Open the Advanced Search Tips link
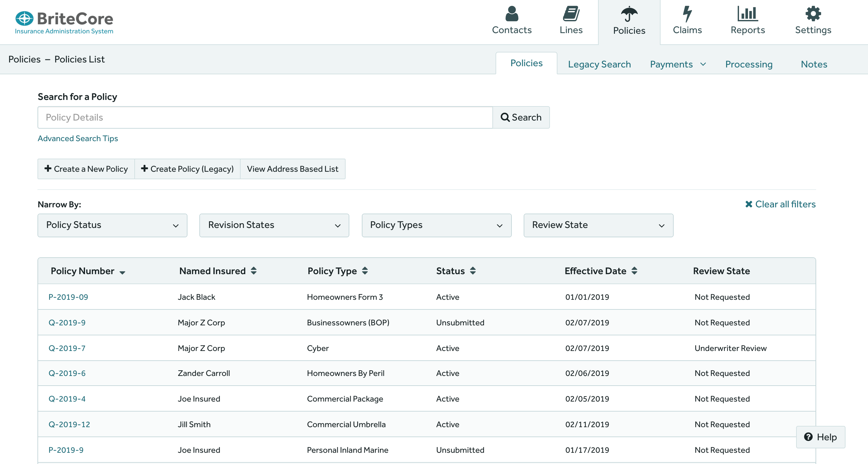868x464 pixels. click(78, 138)
